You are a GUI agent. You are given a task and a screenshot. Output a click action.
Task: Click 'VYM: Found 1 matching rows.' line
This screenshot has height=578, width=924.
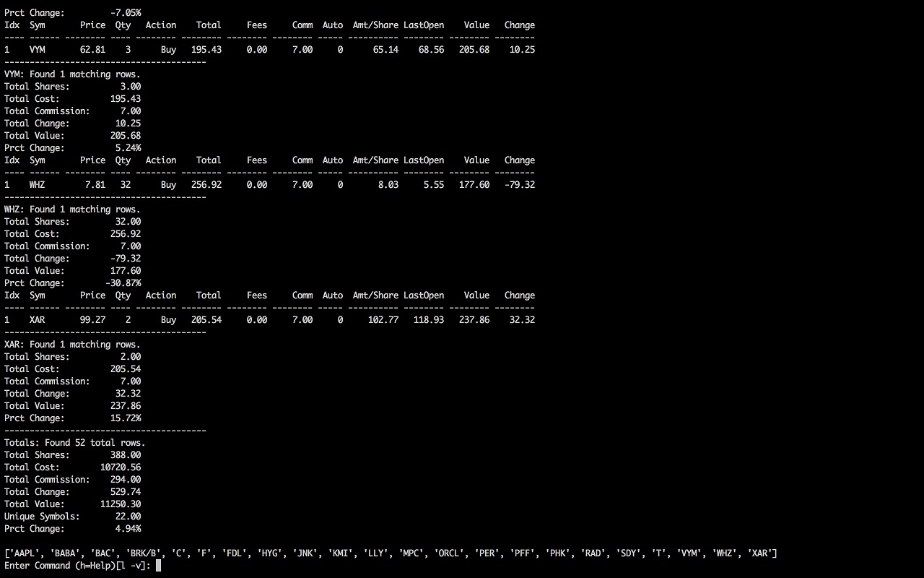[72, 74]
